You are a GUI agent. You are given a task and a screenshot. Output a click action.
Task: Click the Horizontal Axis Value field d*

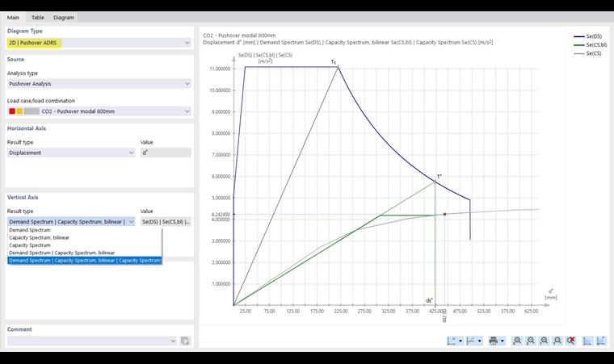[x=166, y=153]
